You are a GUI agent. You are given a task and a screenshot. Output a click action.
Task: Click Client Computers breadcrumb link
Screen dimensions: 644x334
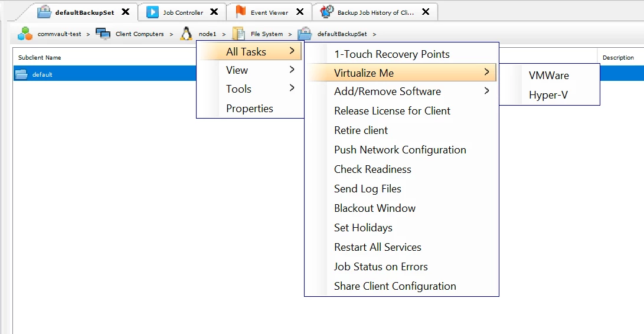coord(140,34)
